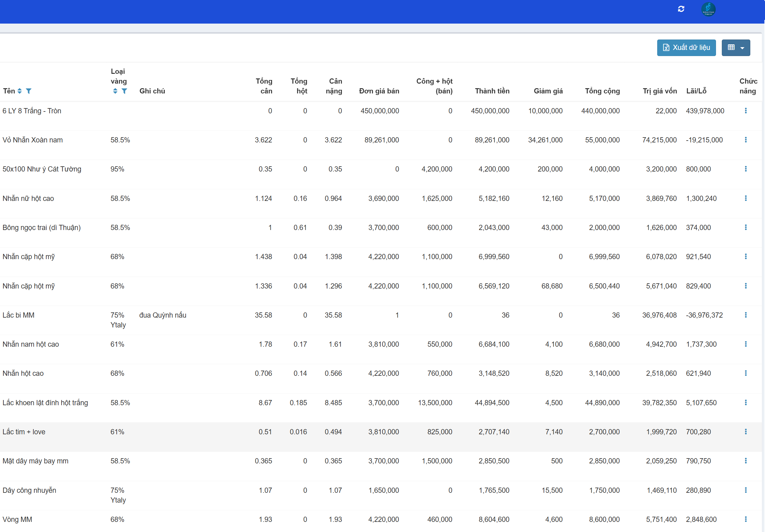Click the Thành tiền column header

[492, 91]
